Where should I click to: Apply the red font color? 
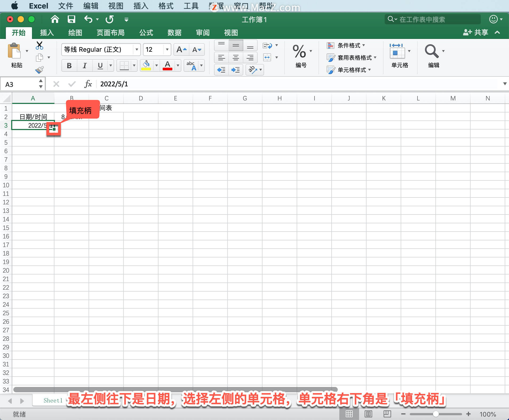tap(167, 65)
